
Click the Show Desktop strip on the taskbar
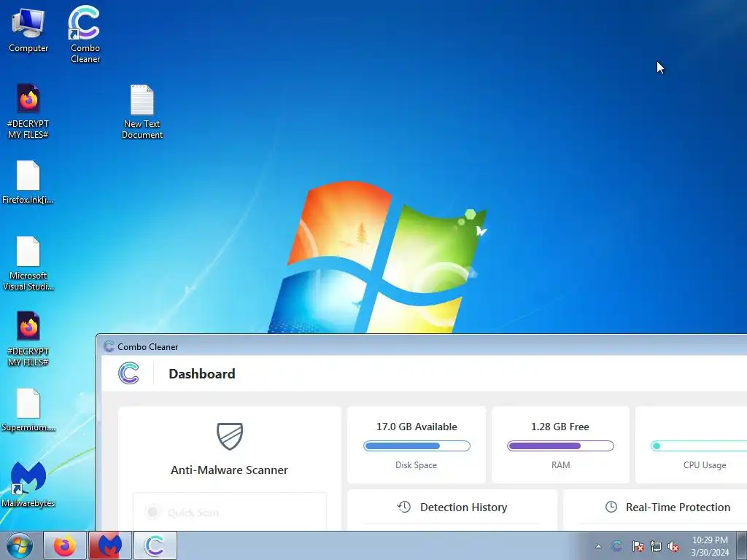[742, 545]
